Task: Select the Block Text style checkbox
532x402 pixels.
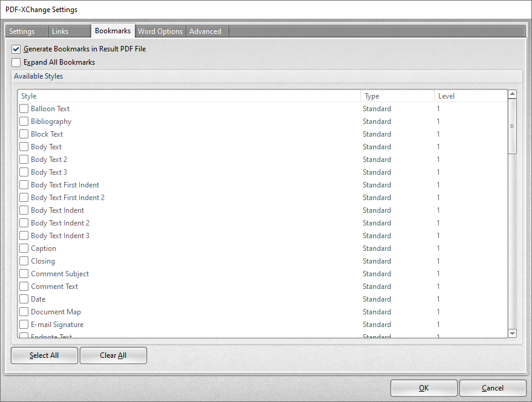Action: point(24,134)
